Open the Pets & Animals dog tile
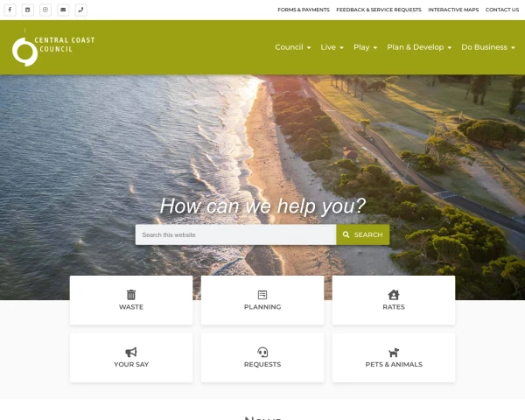Screen dimensions: 525x420 point(394,358)
